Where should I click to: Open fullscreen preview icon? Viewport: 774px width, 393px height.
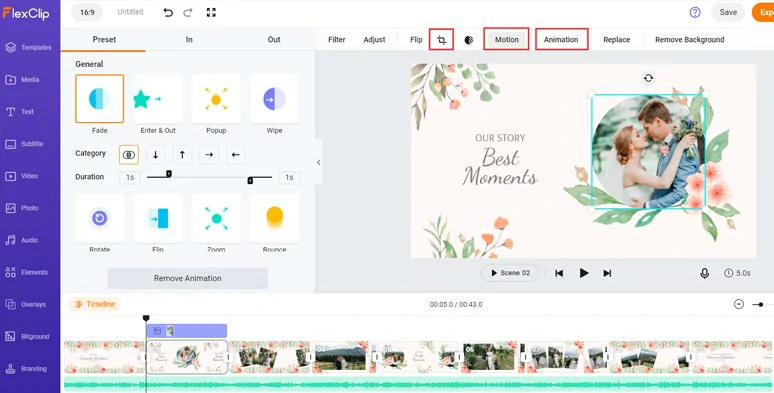click(211, 12)
